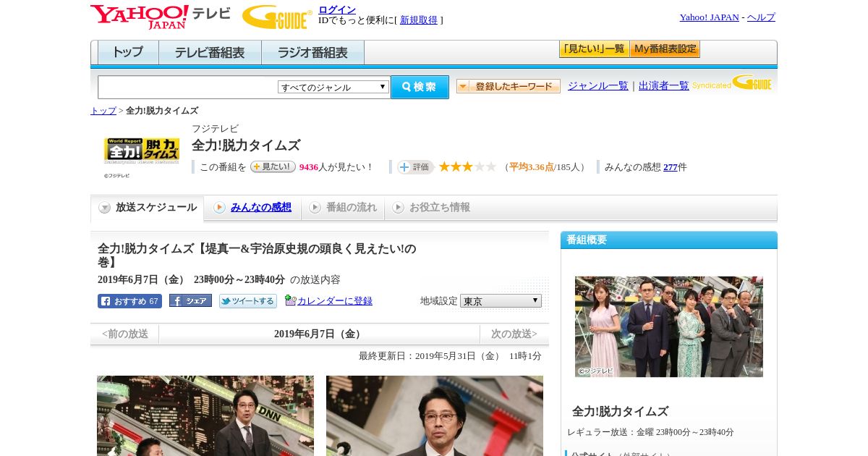Open the My番組表設定 button

point(665,49)
